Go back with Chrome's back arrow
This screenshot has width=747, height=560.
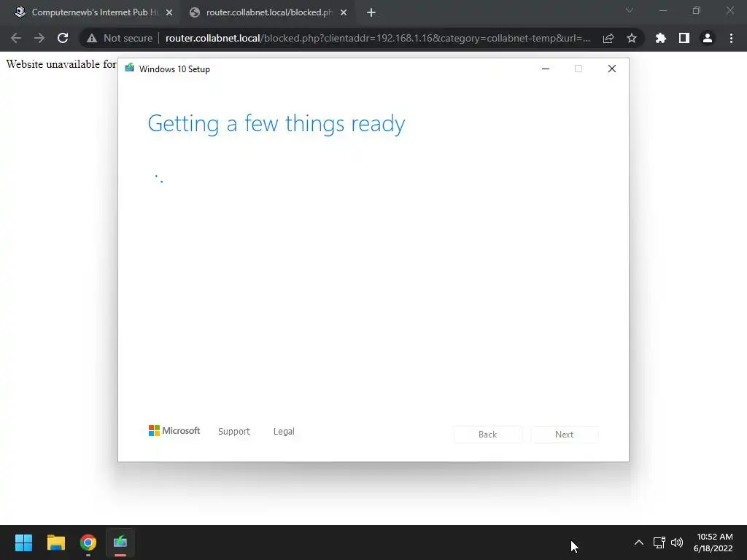tap(16, 38)
